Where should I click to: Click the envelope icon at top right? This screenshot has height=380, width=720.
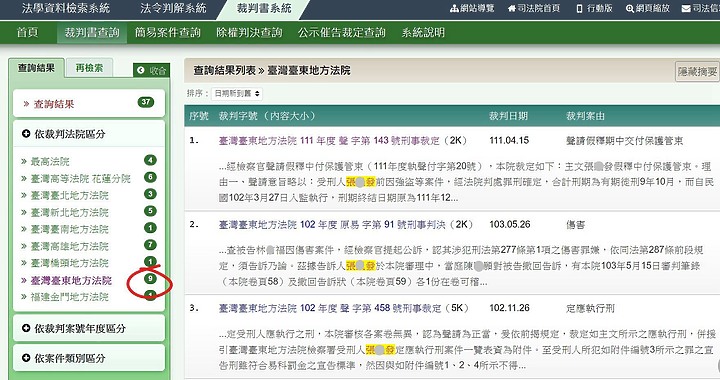coord(686,9)
